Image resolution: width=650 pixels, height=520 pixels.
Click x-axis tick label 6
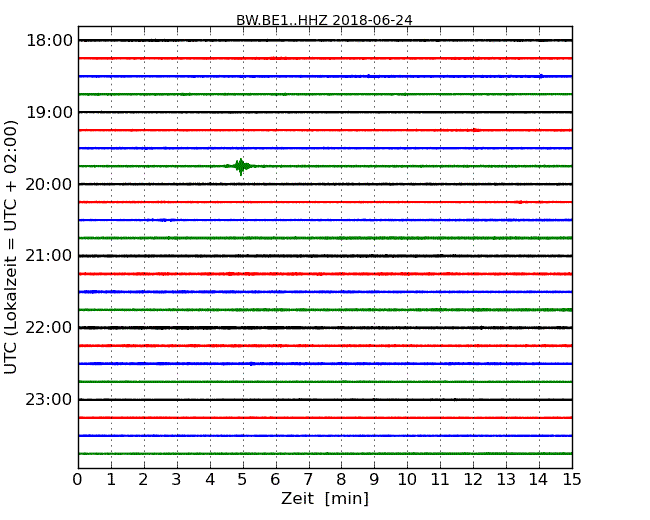276,479
